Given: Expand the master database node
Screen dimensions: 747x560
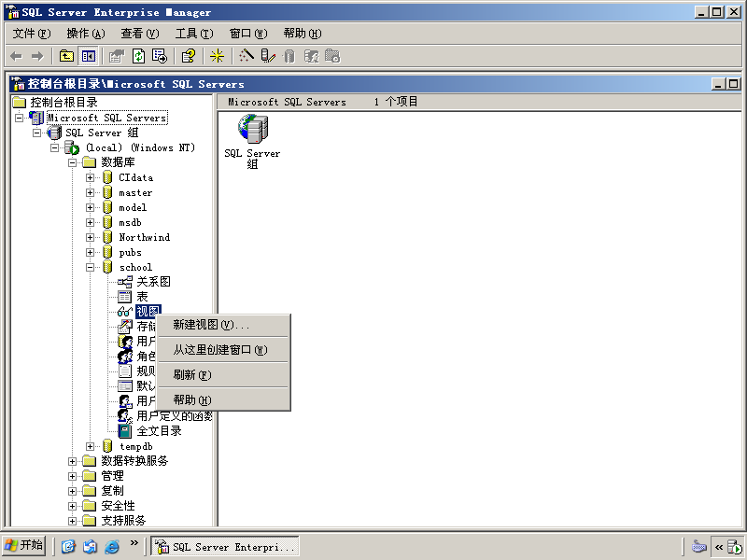Looking at the screenshot, I should (x=90, y=192).
